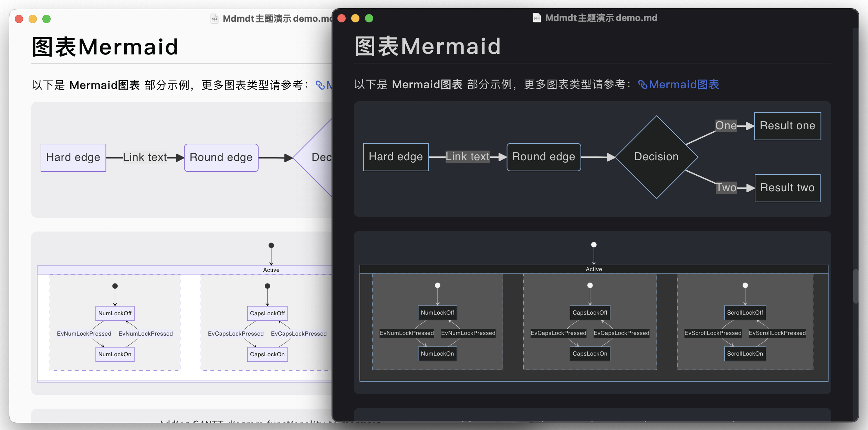Image resolution: width=868 pixels, height=430 pixels.
Task: Click NumLockOff state in light window
Action: (115, 313)
